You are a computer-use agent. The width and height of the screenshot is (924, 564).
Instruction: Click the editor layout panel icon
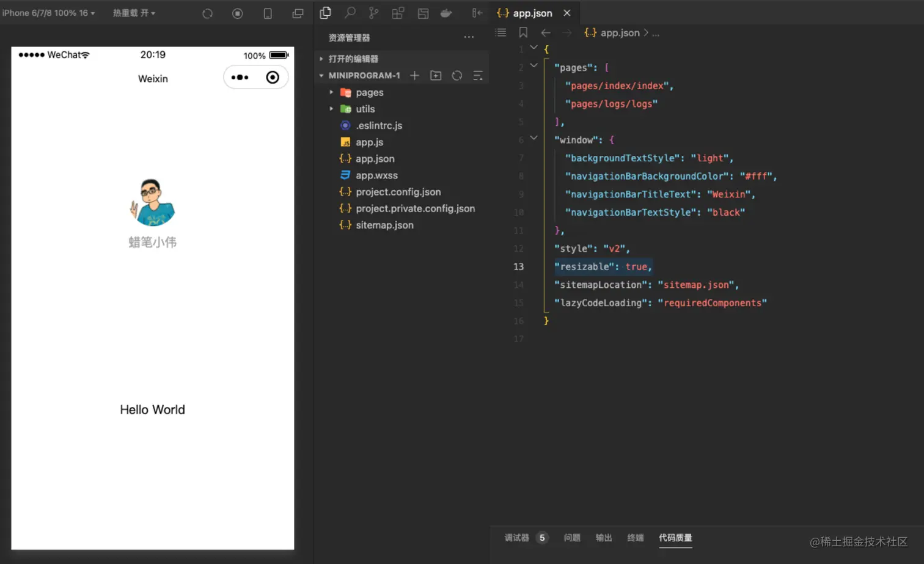coord(422,13)
